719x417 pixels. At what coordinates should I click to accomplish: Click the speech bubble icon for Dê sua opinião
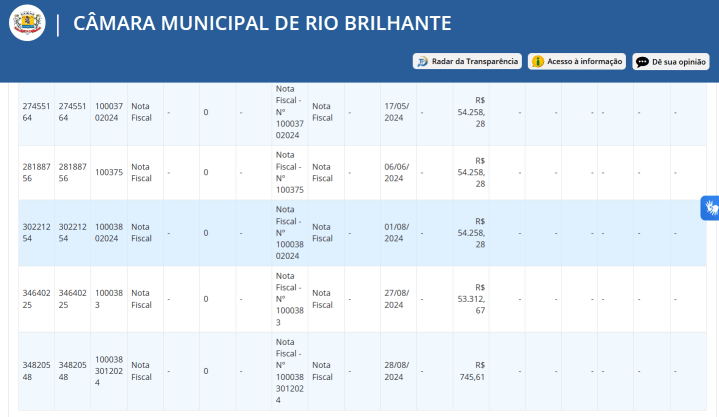point(642,61)
